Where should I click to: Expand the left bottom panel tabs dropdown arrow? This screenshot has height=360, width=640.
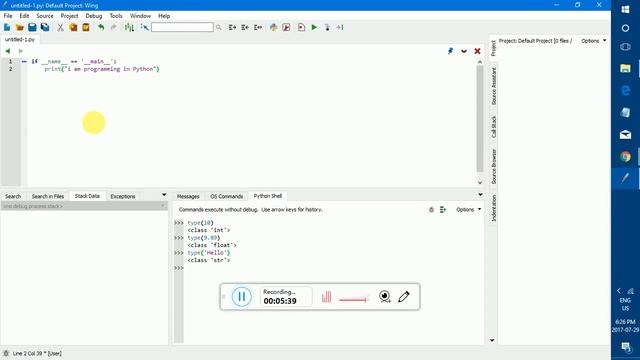(164, 195)
